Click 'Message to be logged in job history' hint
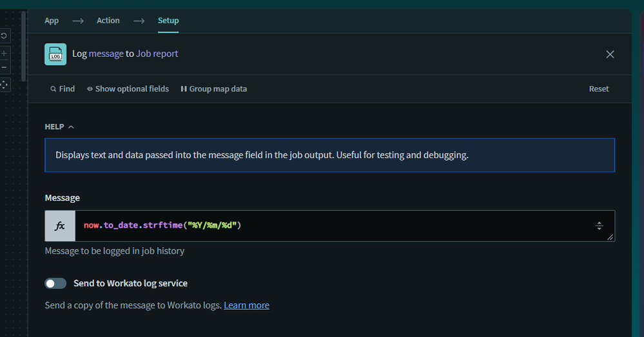The image size is (644, 337). click(115, 251)
